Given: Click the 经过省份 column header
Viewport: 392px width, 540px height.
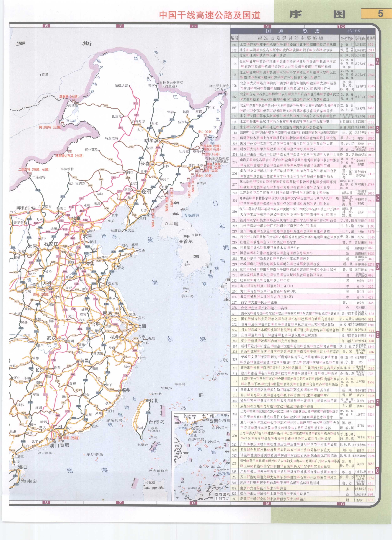Looking at the screenshot, I should coord(347,38).
